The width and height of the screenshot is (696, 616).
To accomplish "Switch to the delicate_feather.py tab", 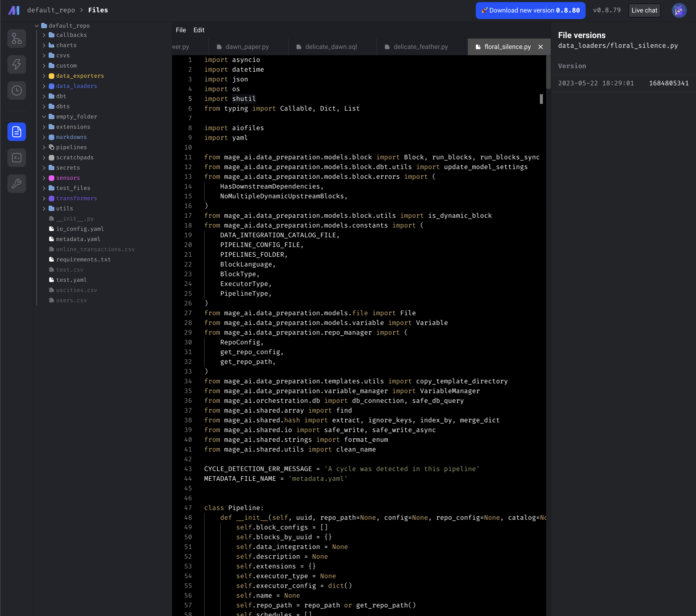I will 422,47.
